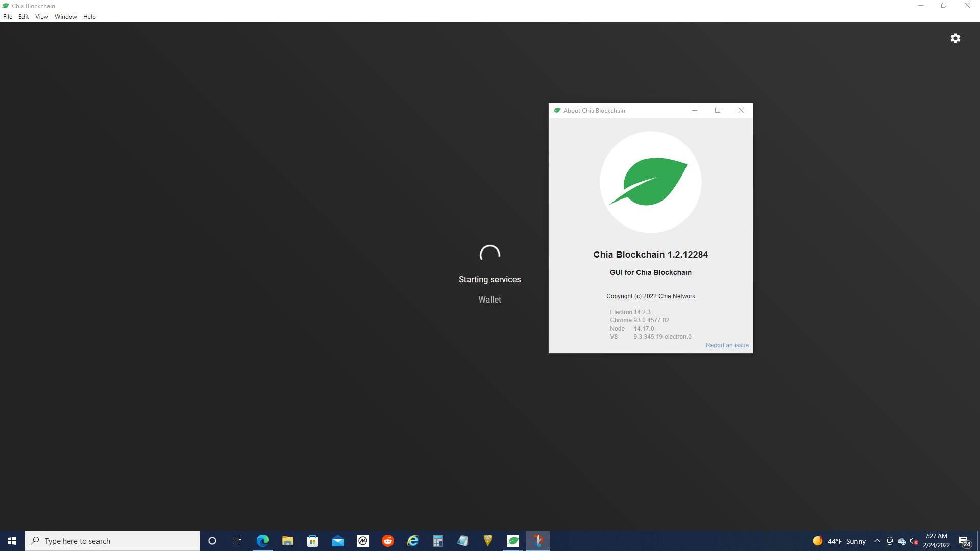Open the Window menu
The width and height of the screenshot is (980, 551).
[66, 17]
